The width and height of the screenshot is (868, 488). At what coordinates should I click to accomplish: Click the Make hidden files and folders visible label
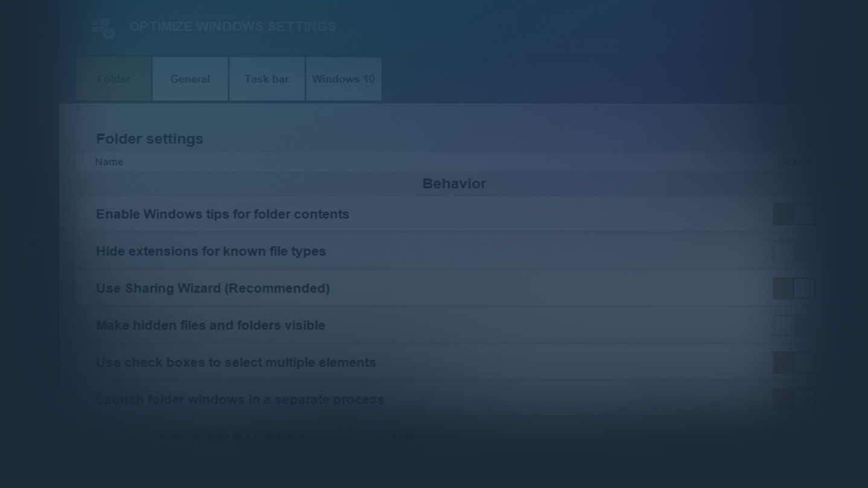[210, 325]
